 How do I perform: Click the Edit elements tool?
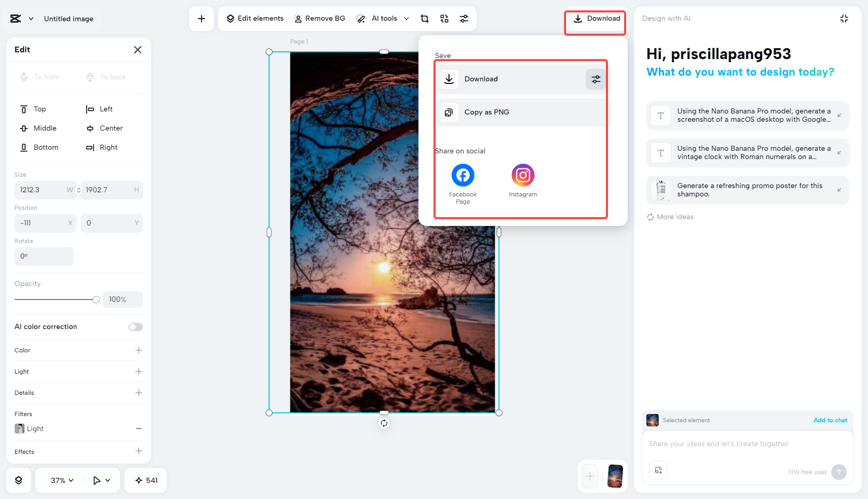254,18
